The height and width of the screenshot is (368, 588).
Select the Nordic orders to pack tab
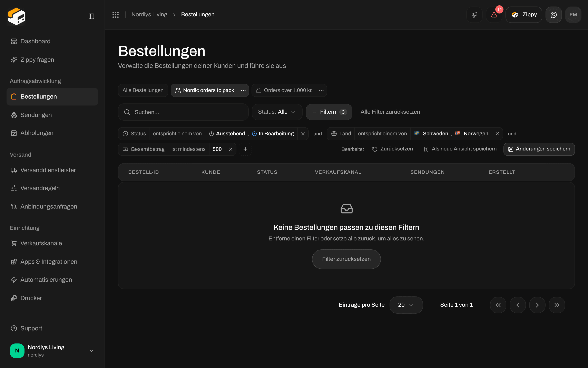click(204, 90)
